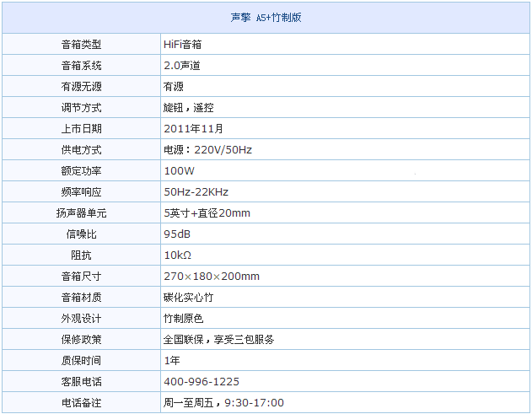
Task: Select the 上市日期 label
Action: click(82, 128)
